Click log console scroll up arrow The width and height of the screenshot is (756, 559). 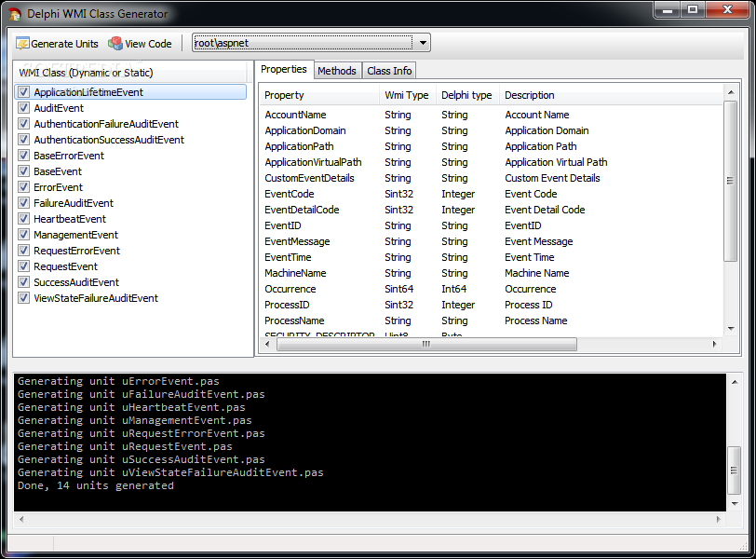pos(735,382)
